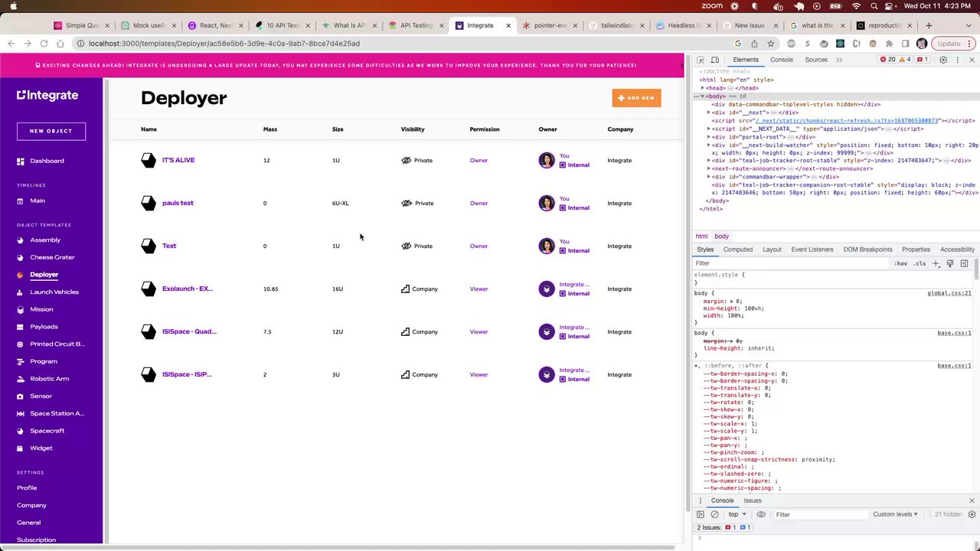This screenshot has height=551, width=980.
Task: Open Space Station A... template
Action: tap(51, 413)
